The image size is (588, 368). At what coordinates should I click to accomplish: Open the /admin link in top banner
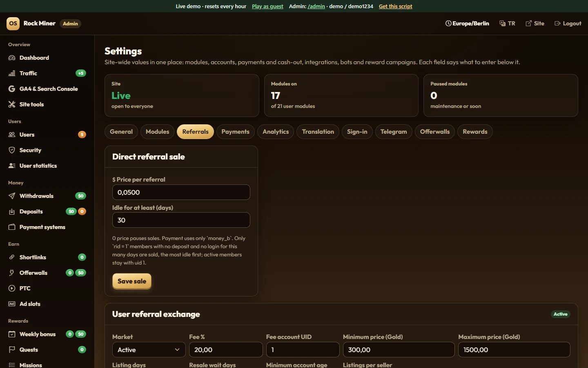(x=316, y=6)
